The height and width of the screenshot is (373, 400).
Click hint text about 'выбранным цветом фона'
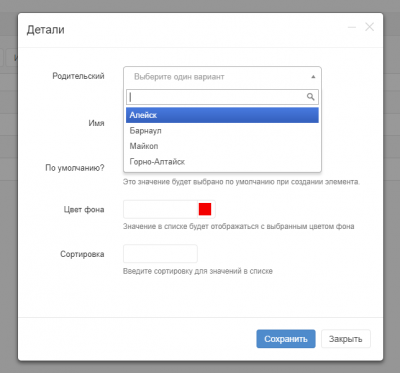coord(239,226)
